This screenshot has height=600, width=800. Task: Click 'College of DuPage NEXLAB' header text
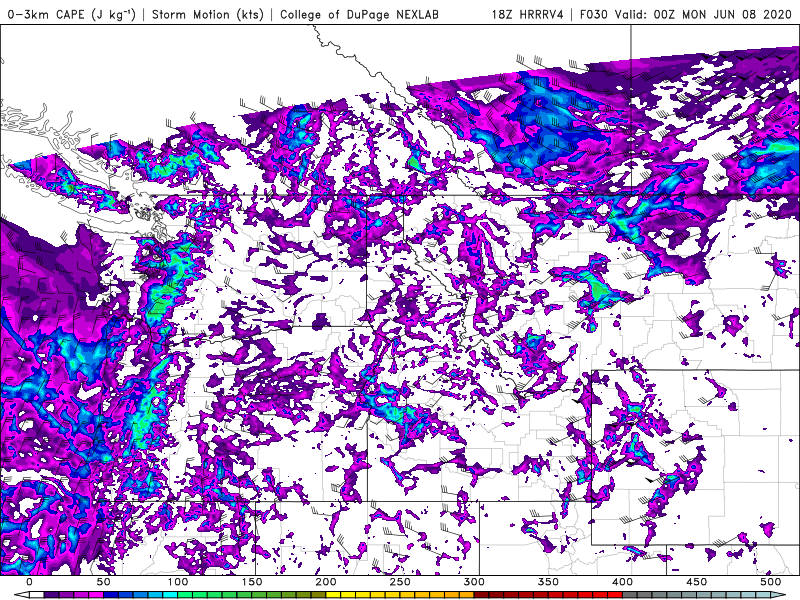(359, 14)
